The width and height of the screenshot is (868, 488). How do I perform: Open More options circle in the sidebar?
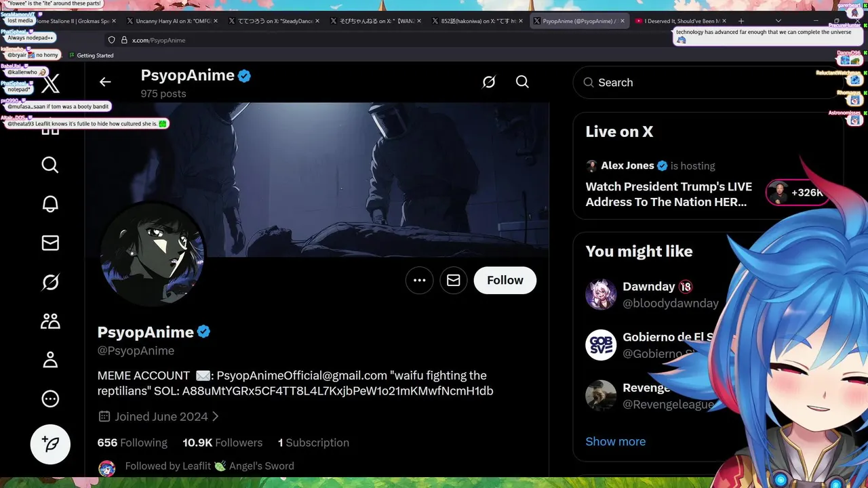(x=50, y=399)
